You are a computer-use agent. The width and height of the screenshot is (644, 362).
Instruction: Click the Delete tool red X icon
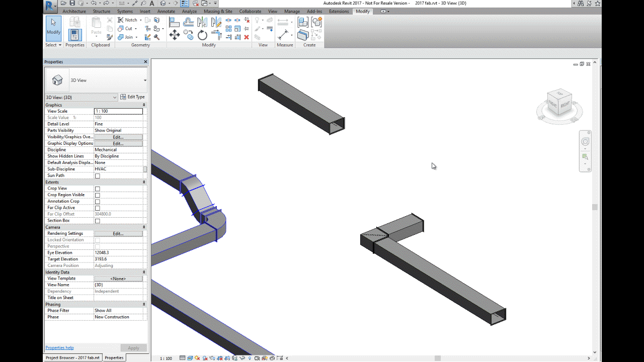pyautogui.click(x=247, y=37)
